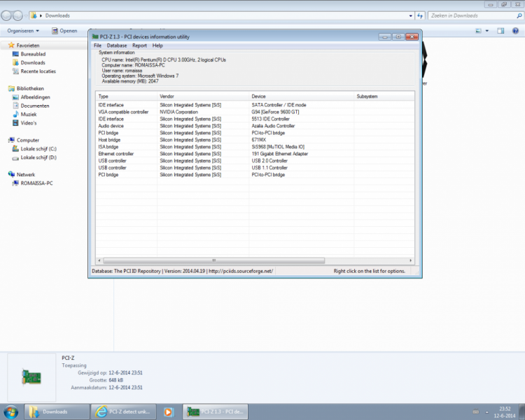Open the Report menu in PCI-Z
The width and height of the screenshot is (525, 420).
click(x=139, y=45)
